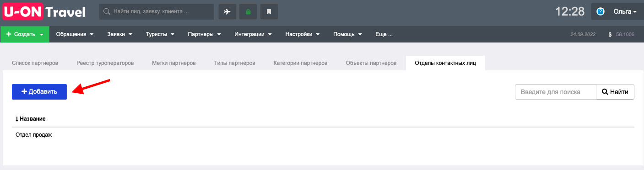Focus the Введите для поиска field

(555, 92)
